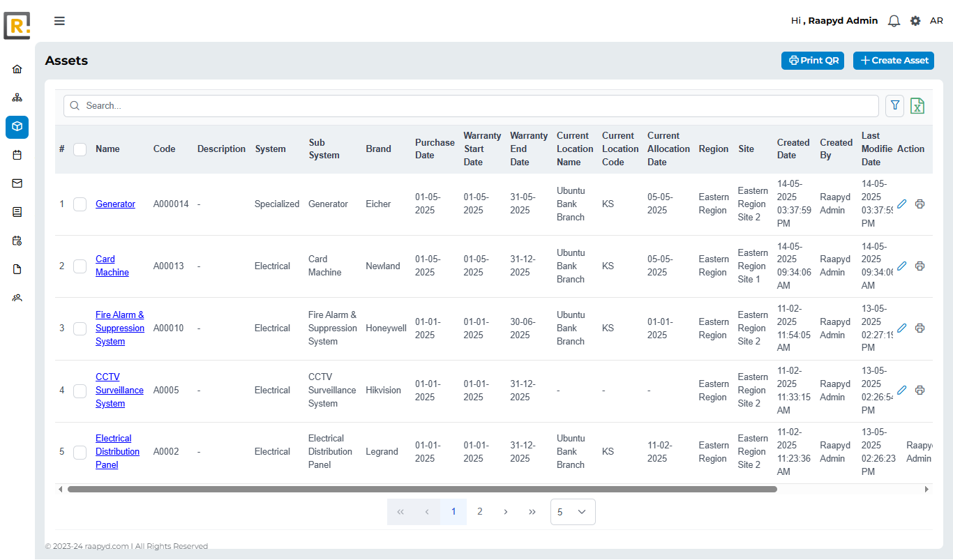Open settings via the gear icon
The width and height of the screenshot is (953, 560).
tap(915, 20)
